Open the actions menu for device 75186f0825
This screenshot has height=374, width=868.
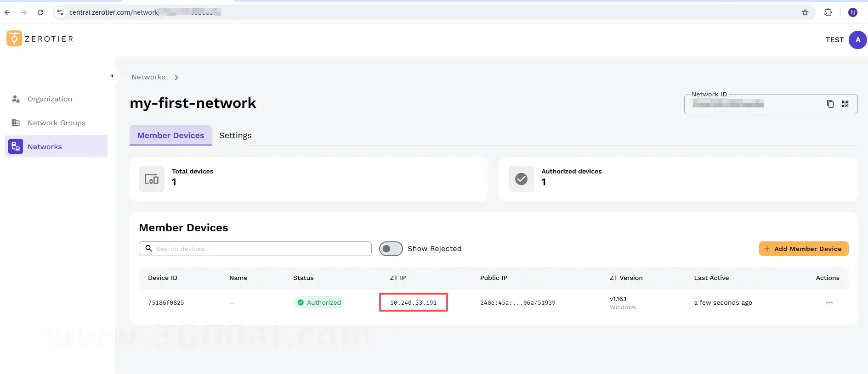click(x=829, y=302)
